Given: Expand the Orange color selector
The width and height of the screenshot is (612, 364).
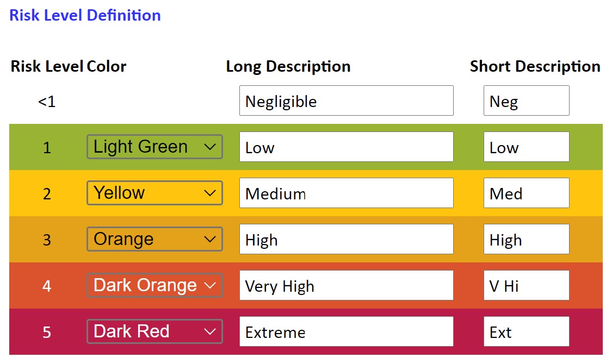Looking at the screenshot, I should point(154,239).
